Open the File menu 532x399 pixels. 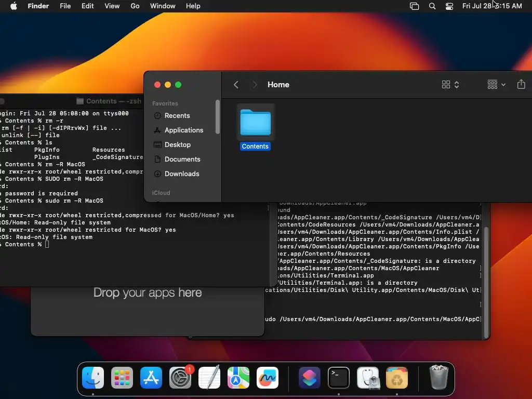tap(65, 6)
